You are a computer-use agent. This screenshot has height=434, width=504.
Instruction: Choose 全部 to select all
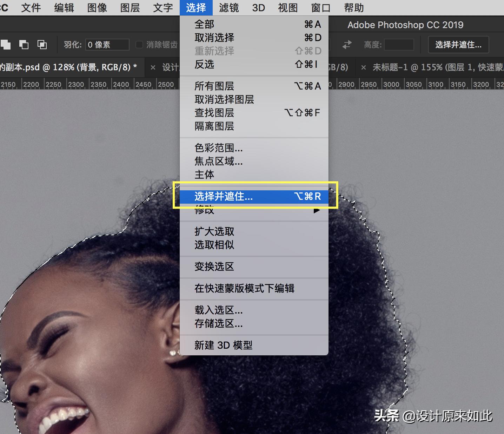(204, 24)
